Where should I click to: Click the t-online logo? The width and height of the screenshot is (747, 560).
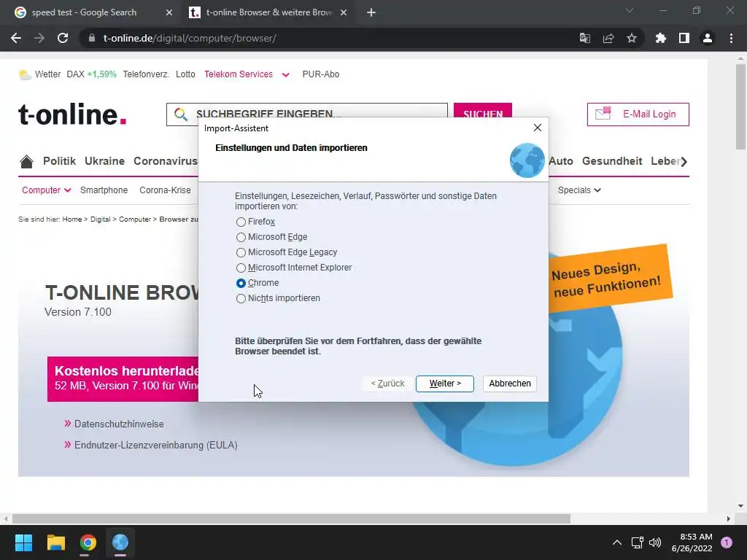coord(72,114)
